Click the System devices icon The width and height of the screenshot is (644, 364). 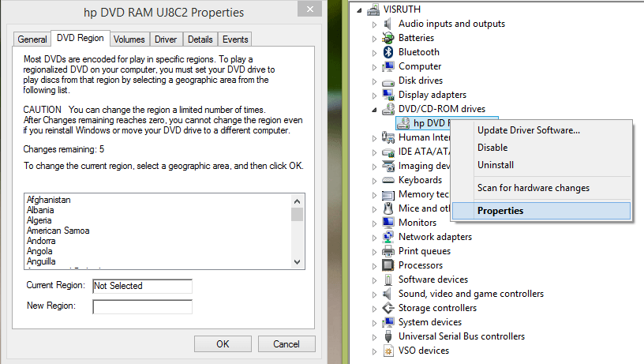388,322
